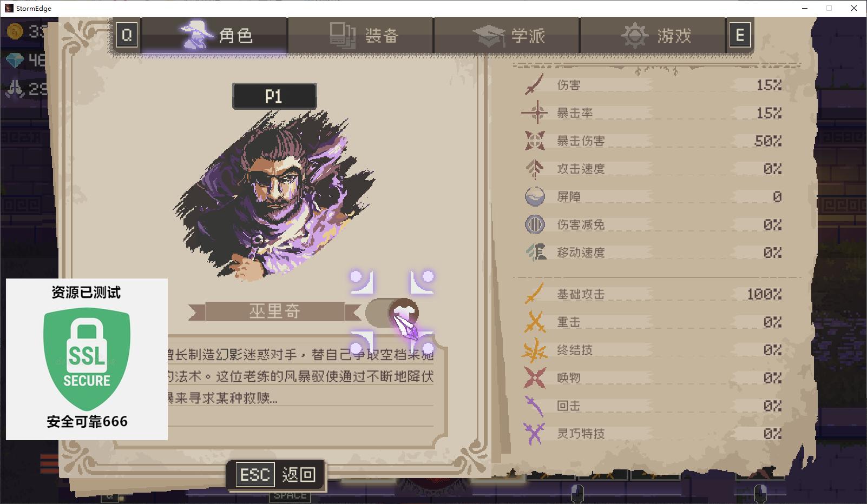
Task: Open the 学派 school tab
Action: click(x=507, y=36)
